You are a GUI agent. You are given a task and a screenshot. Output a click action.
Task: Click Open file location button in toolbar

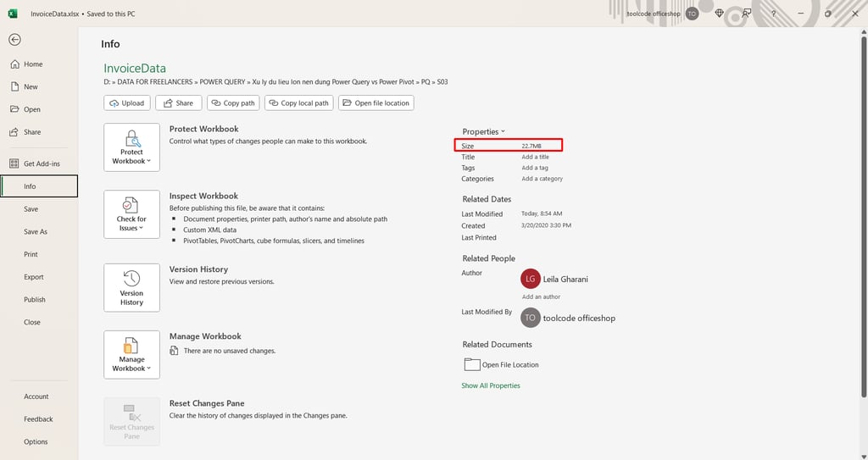coord(376,103)
